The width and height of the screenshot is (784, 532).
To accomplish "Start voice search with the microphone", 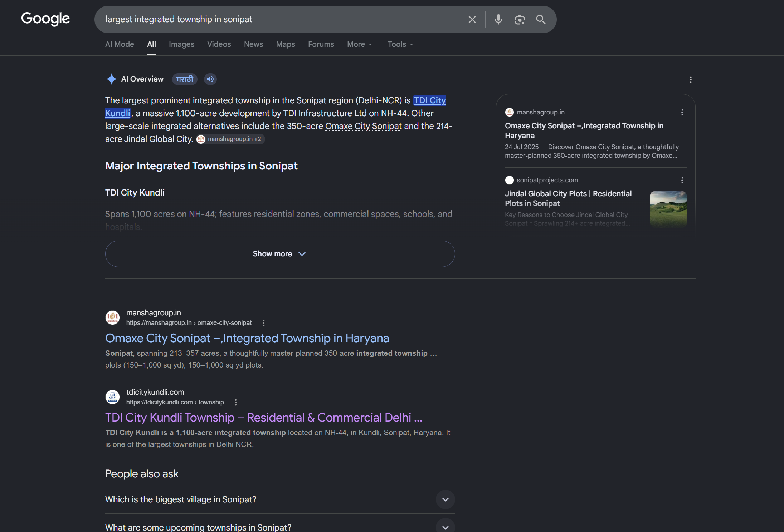I will [498, 19].
